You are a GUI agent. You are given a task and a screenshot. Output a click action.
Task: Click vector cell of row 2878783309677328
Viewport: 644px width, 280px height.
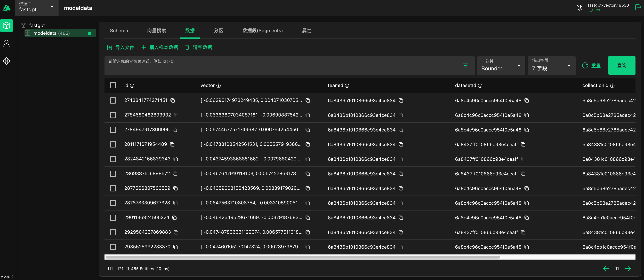251,203
